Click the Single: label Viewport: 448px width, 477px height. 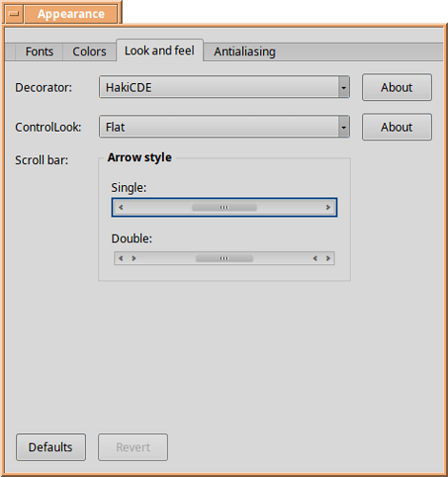pos(129,188)
